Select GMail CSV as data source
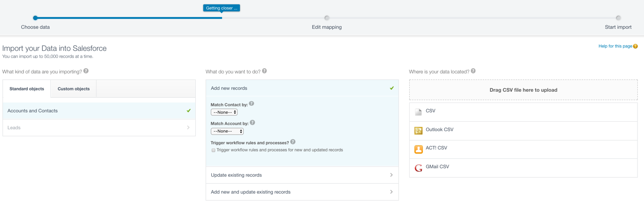Viewport: 644px width, 212px height. pos(524,168)
